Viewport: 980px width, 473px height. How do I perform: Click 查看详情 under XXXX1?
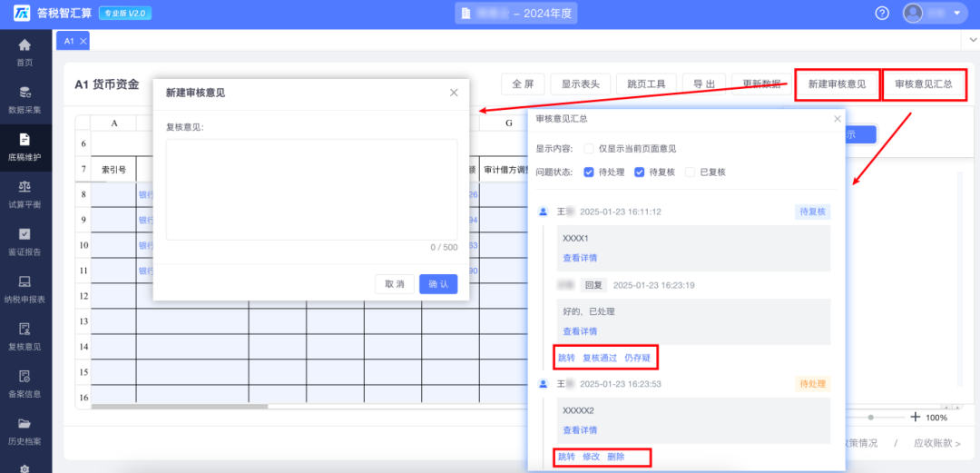579,258
